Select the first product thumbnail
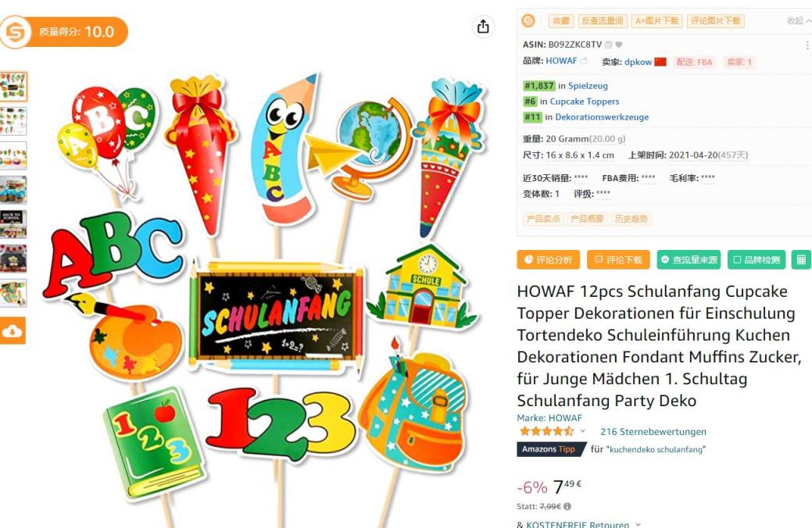Screen dimensions: 812x528 tap(13, 87)
